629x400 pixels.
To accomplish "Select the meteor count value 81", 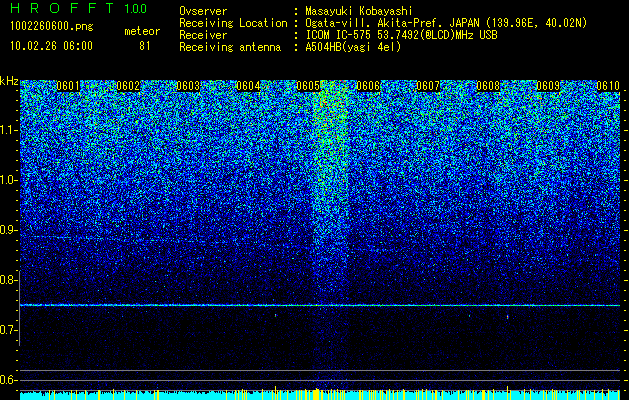I will pos(145,46).
